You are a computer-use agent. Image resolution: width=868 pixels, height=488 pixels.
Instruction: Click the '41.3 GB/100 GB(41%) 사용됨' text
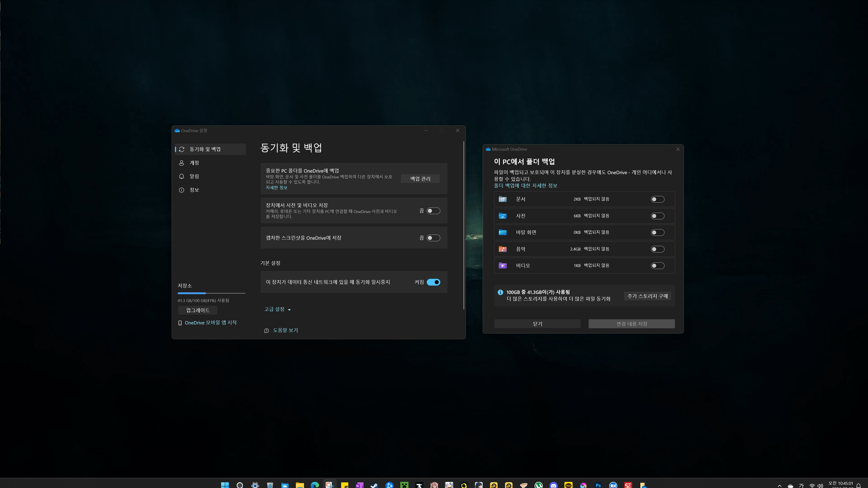(203, 300)
